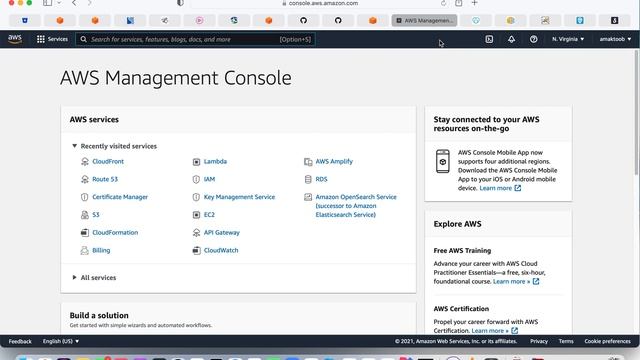Viewport: 640px width, 360px height.
Task: Click the Amazon OpenSearch Service icon
Action: [x=308, y=197]
